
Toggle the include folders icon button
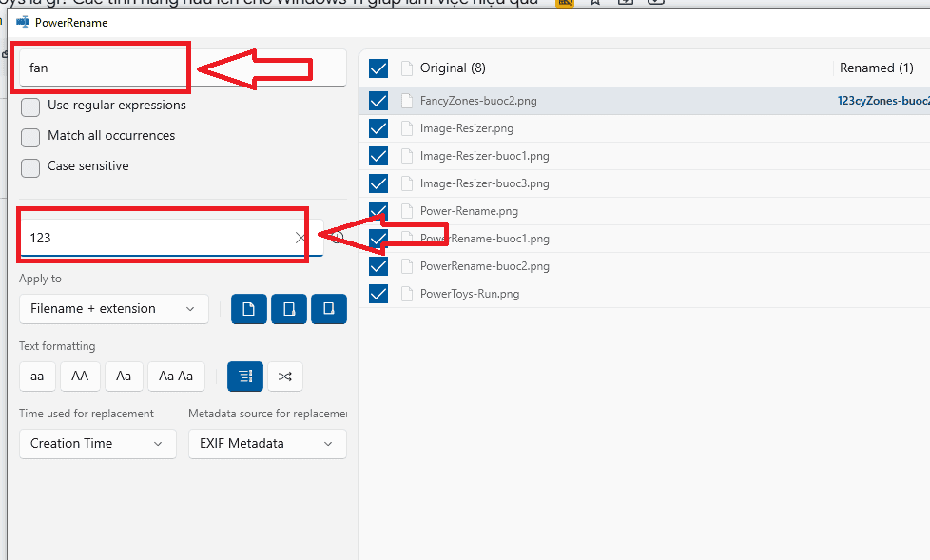pos(289,309)
